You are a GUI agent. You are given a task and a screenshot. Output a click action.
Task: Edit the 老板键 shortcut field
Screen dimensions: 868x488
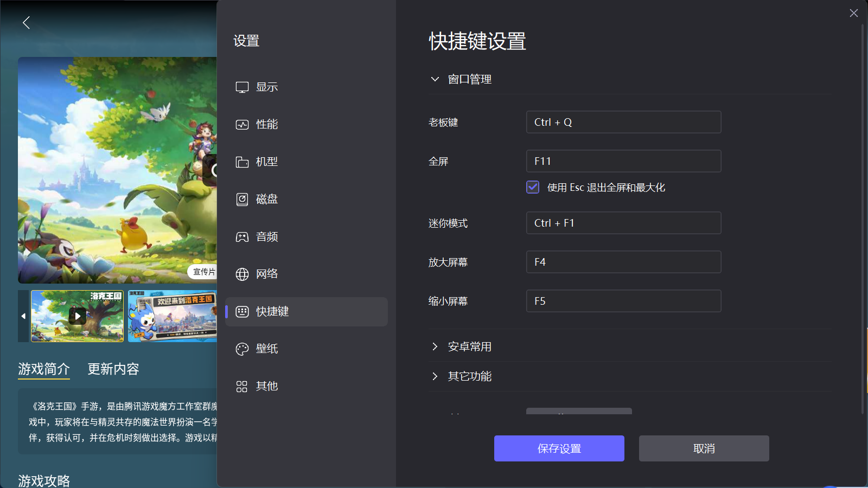click(624, 122)
